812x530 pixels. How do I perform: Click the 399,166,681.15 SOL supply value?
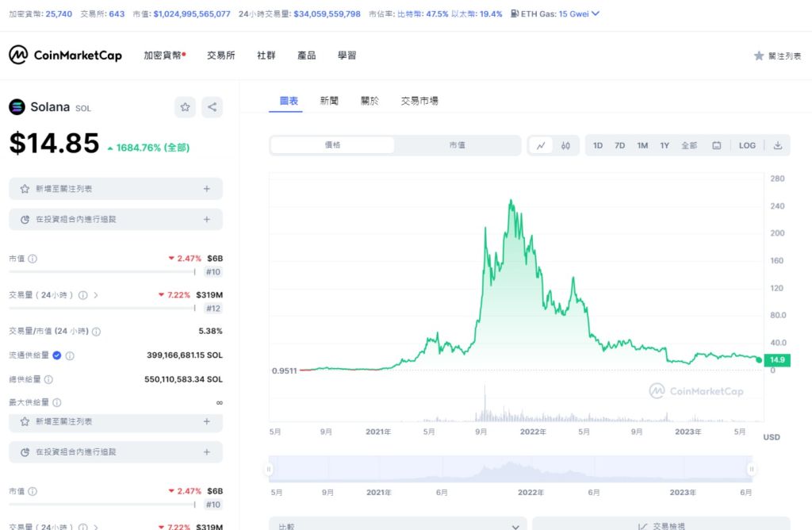click(x=184, y=355)
